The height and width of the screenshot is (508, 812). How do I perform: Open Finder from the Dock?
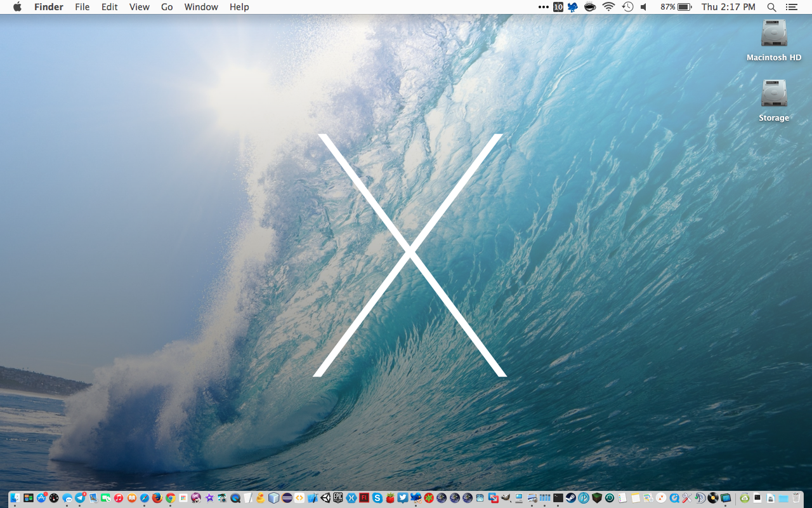[x=15, y=498]
